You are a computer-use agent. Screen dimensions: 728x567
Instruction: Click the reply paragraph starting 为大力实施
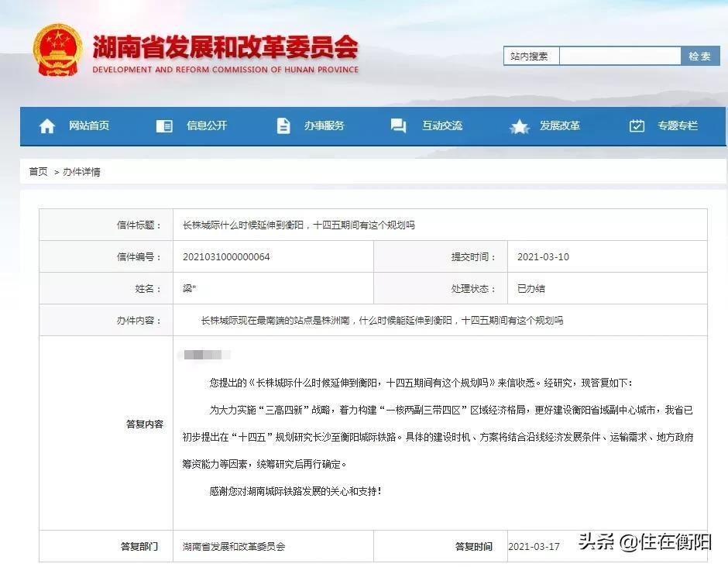click(438, 437)
